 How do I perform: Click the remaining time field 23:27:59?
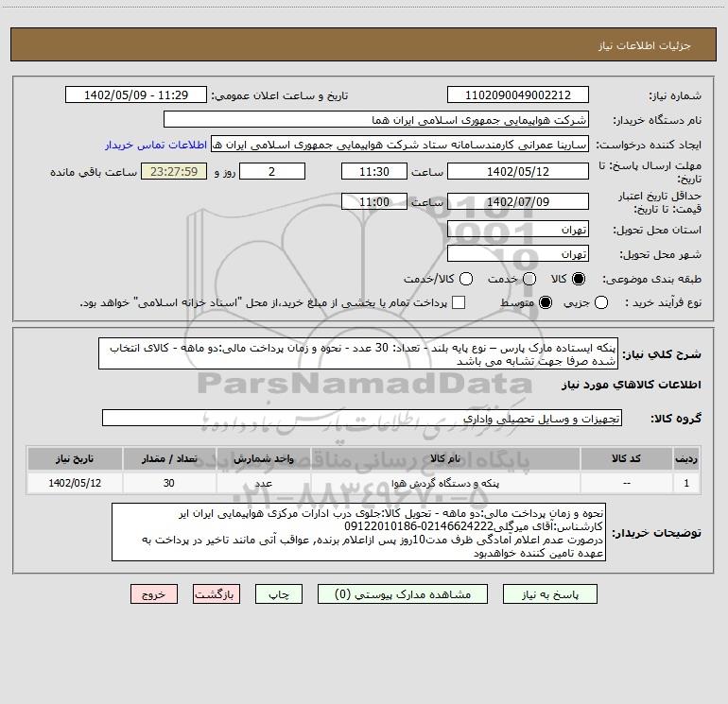point(174,172)
